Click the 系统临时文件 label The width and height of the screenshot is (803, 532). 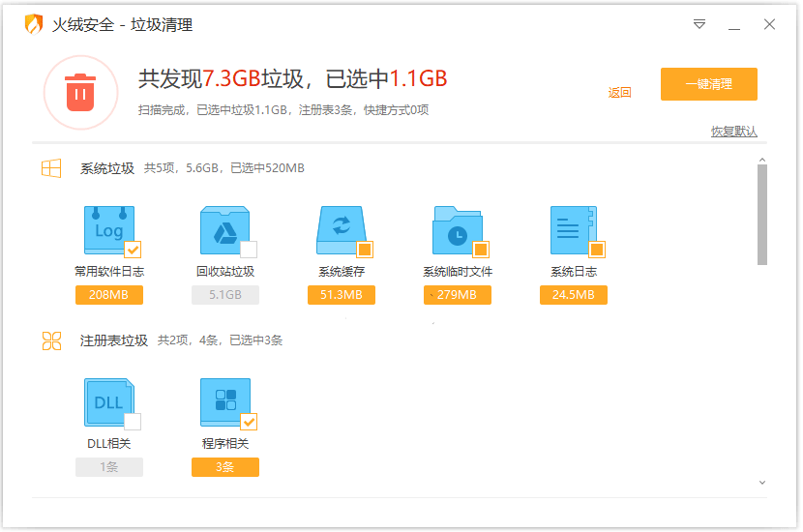(x=458, y=272)
